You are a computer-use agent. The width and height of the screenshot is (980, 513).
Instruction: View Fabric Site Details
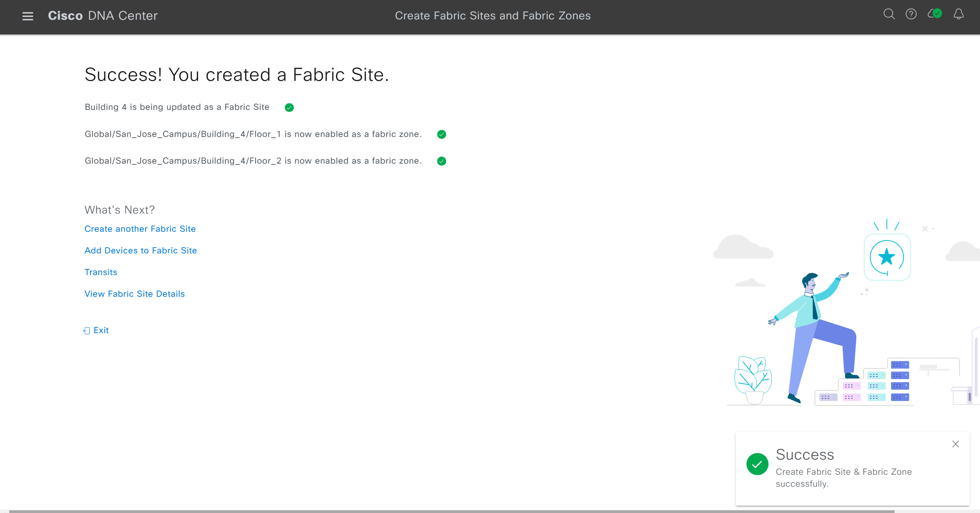135,294
